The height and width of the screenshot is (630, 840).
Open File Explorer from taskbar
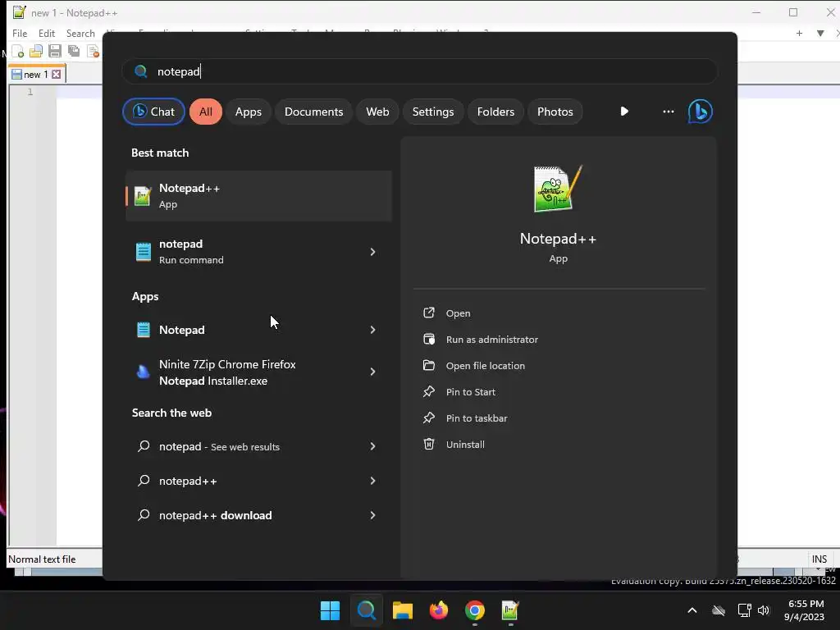point(402,610)
